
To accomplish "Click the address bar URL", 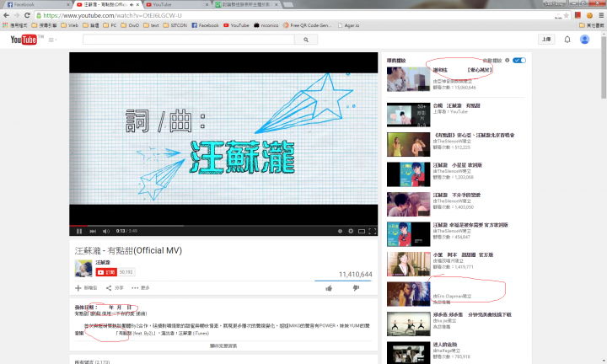I will [x=112, y=15].
